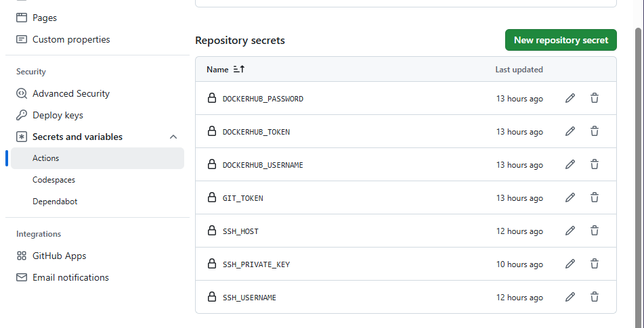Create a New repository secret
The height and width of the screenshot is (328, 644).
tap(561, 40)
